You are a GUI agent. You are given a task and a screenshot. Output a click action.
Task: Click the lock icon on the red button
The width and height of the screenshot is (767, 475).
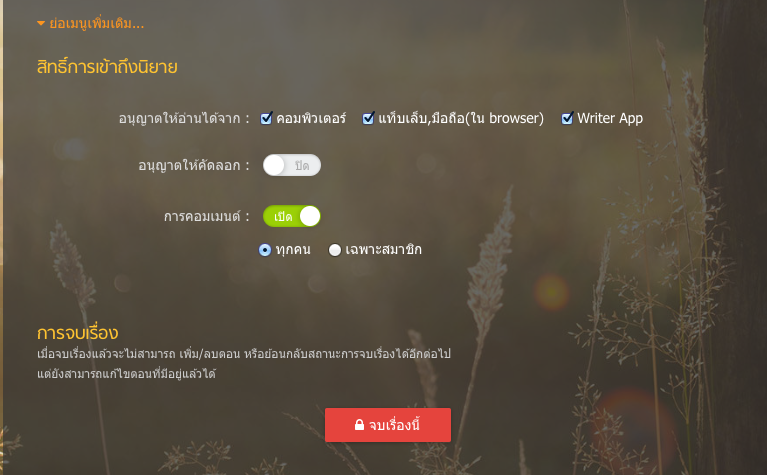pyautogui.click(x=360, y=425)
